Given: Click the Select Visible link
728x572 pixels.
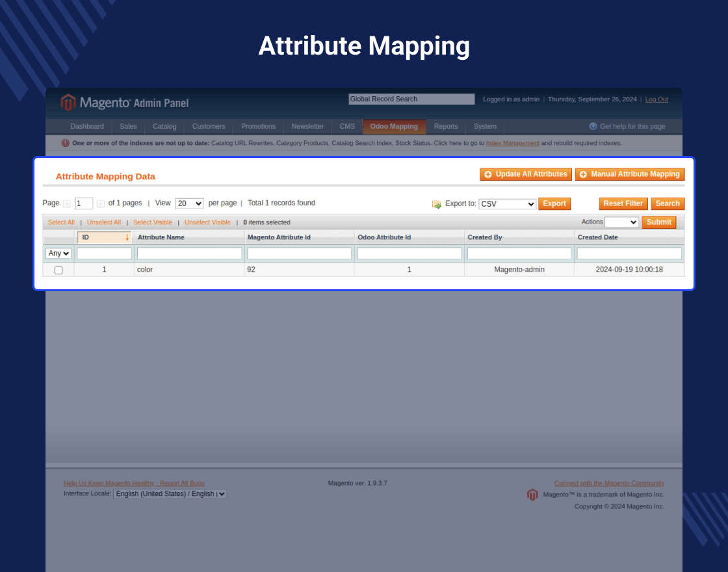Looking at the screenshot, I should pyautogui.click(x=153, y=222).
